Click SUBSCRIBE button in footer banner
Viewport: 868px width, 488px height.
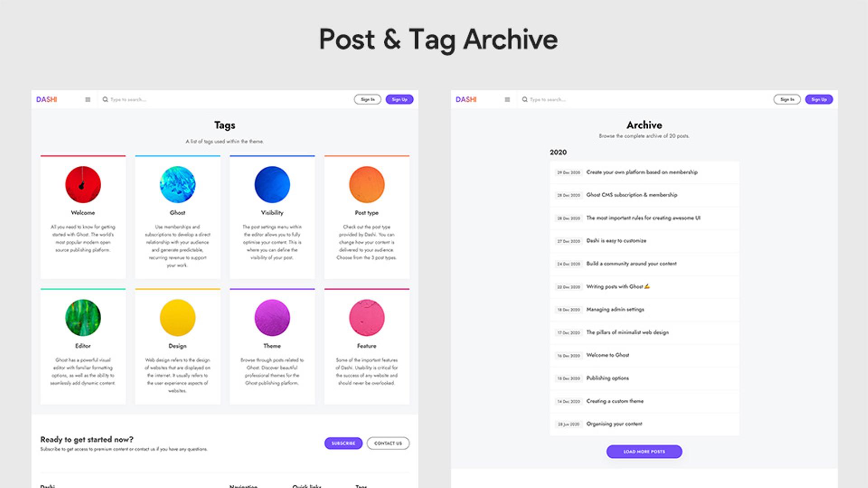[344, 443]
